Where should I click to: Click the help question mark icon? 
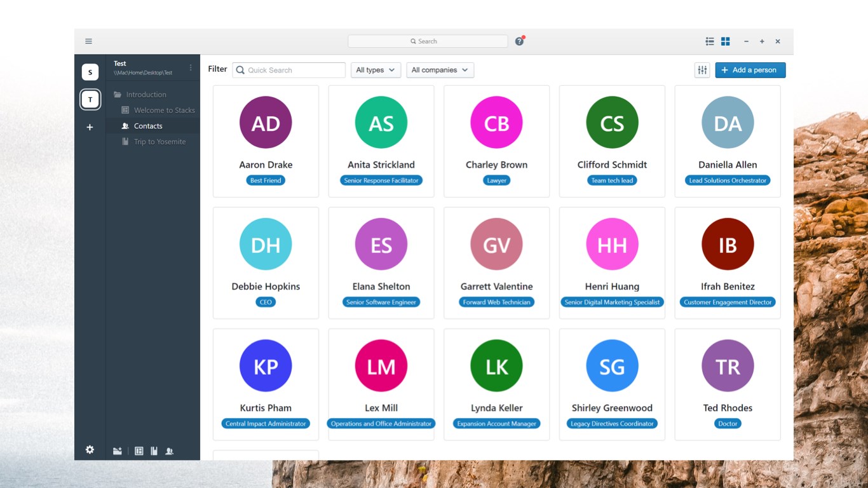519,41
